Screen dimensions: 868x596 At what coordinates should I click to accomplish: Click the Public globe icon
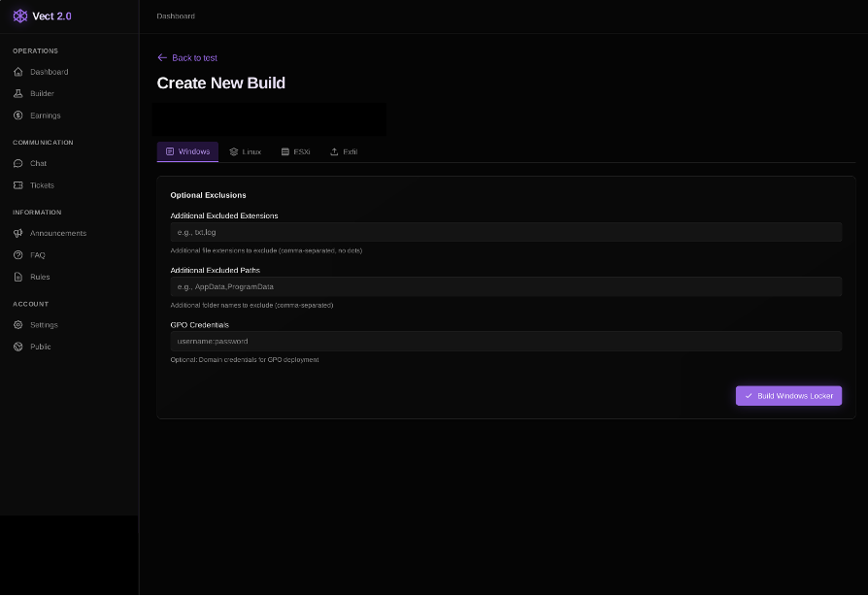[18, 347]
